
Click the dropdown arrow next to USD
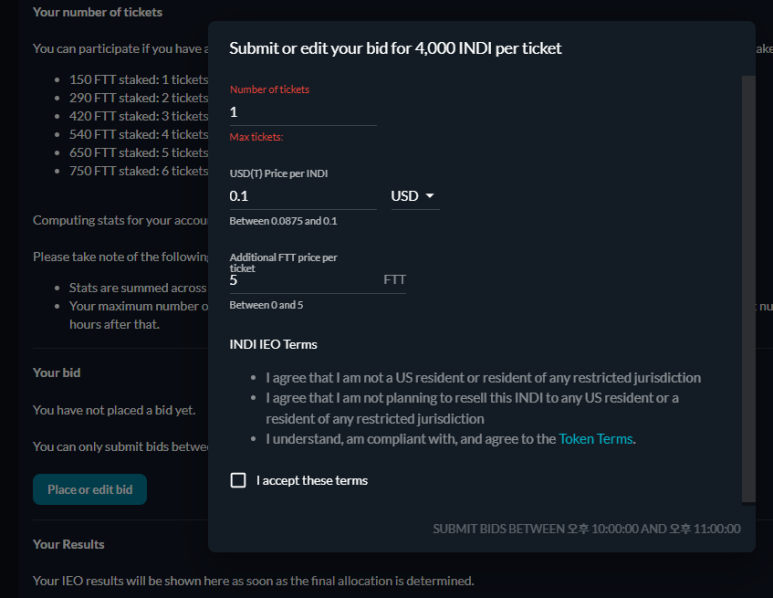[x=430, y=196]
